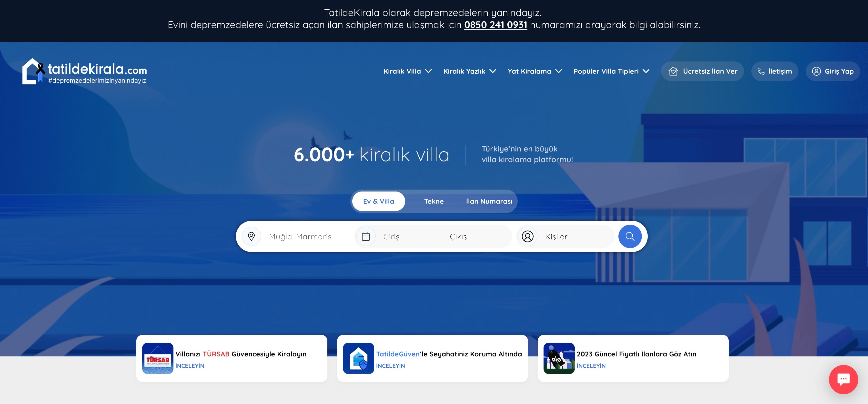Click Türkiye'nin en büyük villa kiralama platformu text
This screenshot has height=404, width=868.
527,154
